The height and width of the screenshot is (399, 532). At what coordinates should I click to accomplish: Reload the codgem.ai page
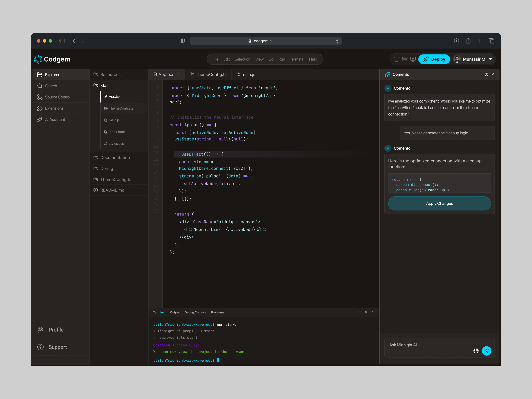tap(337, 41)
